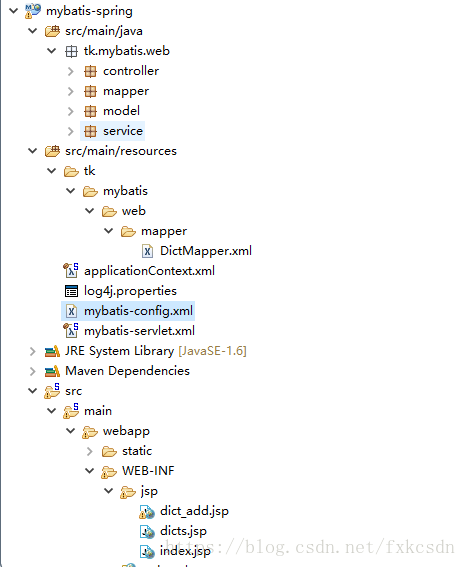Click the tk.mybatis.web package icon
The width and height of the screenshot is (466, 567).
(x=71, y=51)
